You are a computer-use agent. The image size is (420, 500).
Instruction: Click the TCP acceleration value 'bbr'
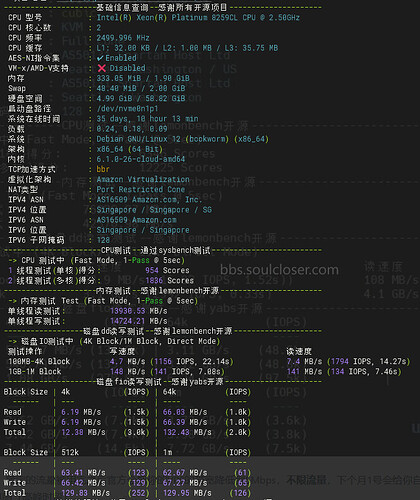tap(103, 169)
